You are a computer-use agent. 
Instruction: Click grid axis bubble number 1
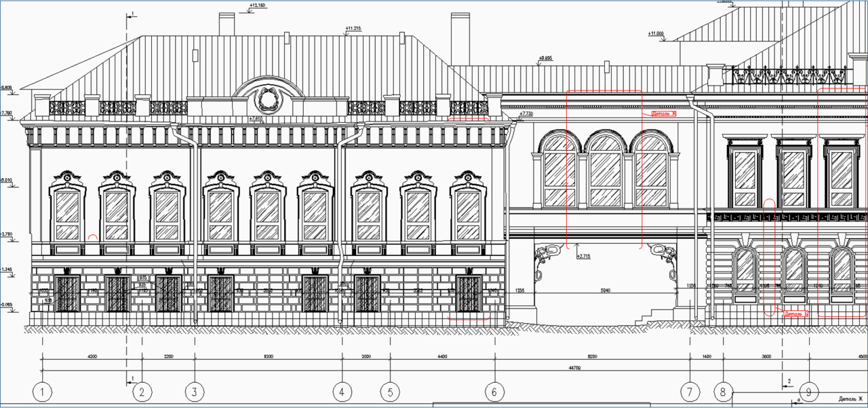tap(42, 392)
